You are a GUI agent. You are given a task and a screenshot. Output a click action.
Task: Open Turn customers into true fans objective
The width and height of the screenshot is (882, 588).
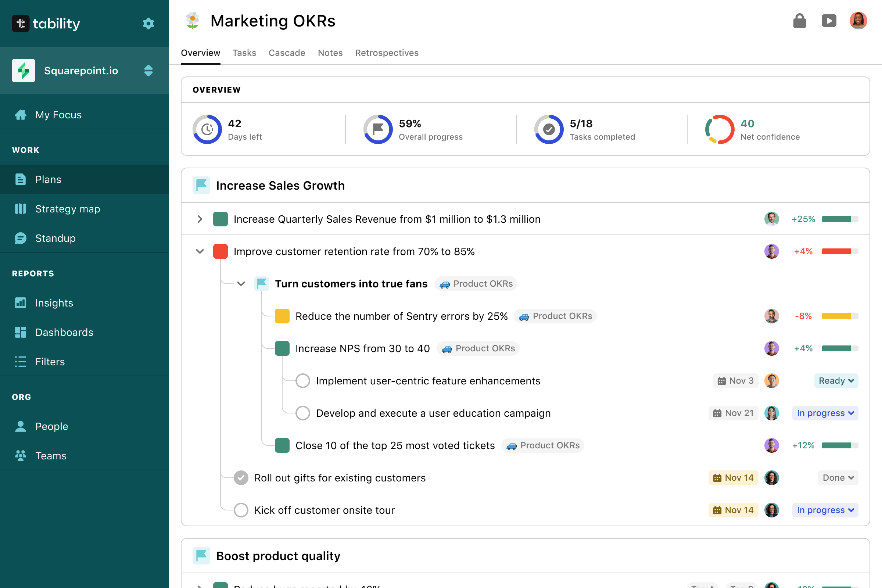point(351,284)
